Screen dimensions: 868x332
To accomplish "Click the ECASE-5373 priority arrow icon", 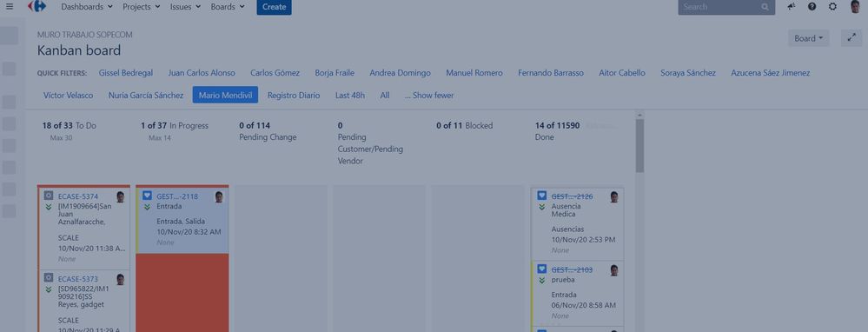I will tap(49, 290).
